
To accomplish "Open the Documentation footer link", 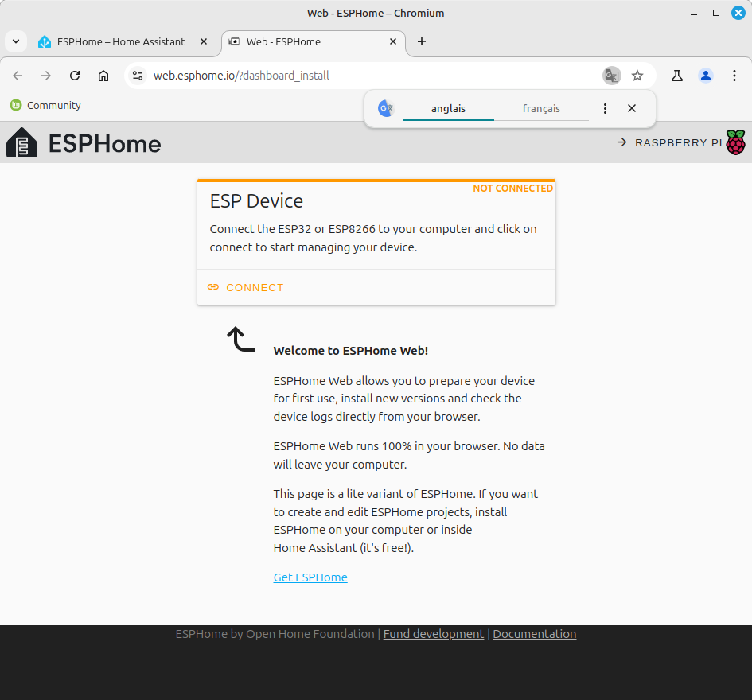I will [534, 634].
